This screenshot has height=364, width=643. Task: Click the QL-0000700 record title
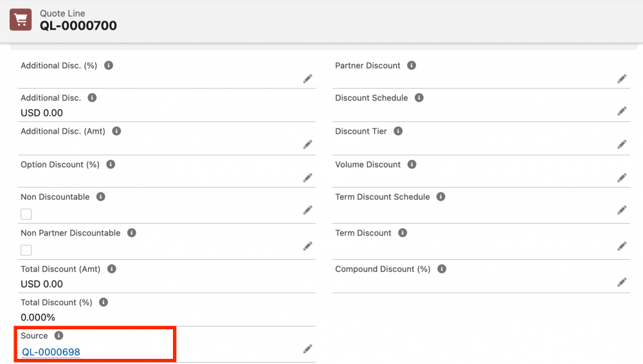coord(78,26)
